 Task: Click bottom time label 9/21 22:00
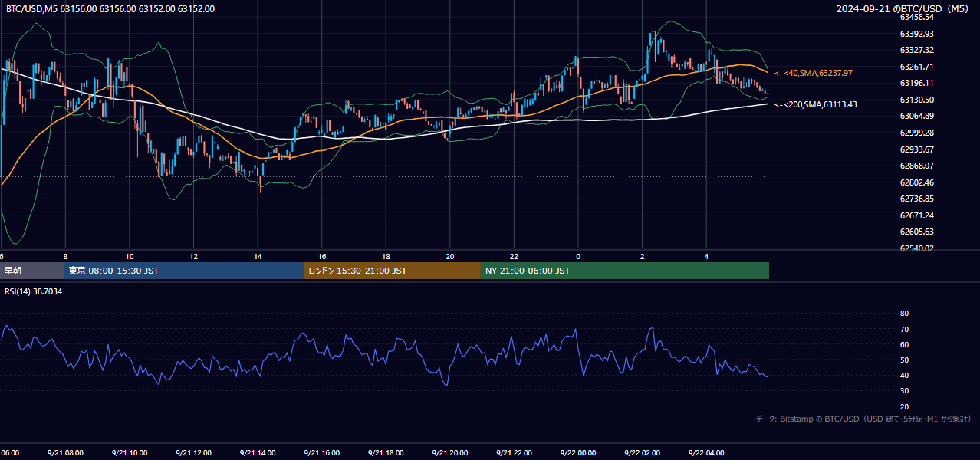pyautogui.click(x=513, y=453)
